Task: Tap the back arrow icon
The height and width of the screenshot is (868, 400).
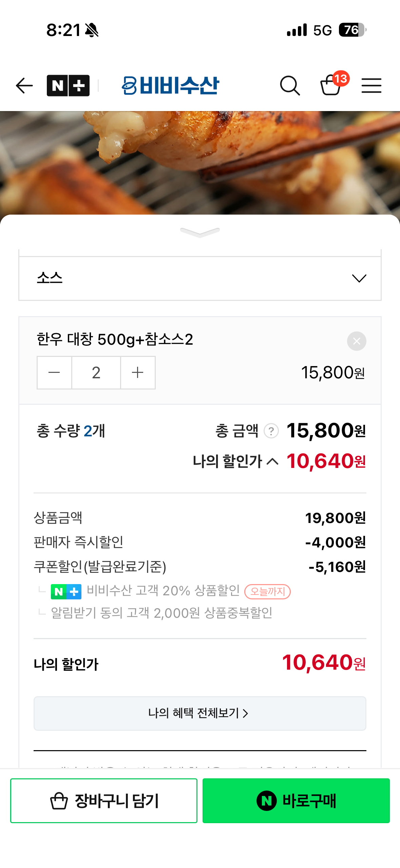Action: pyautogui.click(x=24, y=86)
